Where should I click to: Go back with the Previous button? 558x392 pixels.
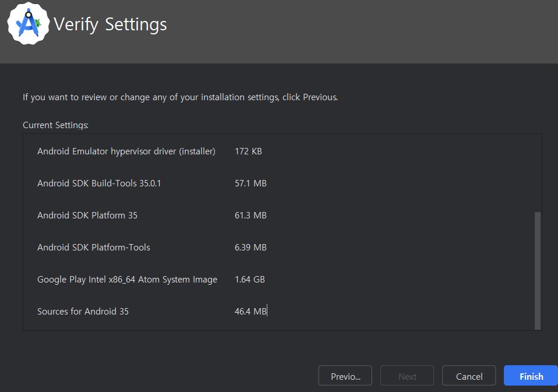pyautogui.click(x=345, y=376)
